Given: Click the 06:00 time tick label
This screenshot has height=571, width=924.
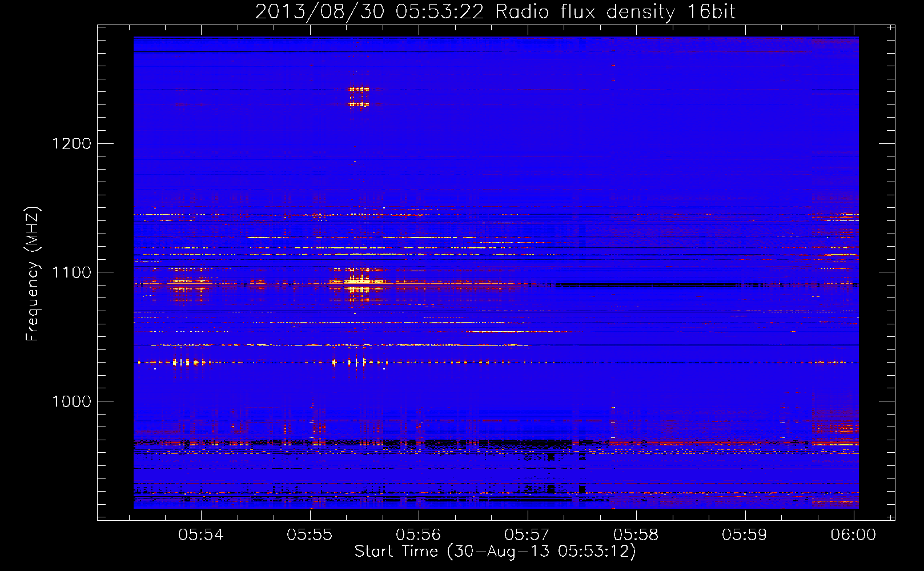Looking at the screenshot, I should 853,534.
